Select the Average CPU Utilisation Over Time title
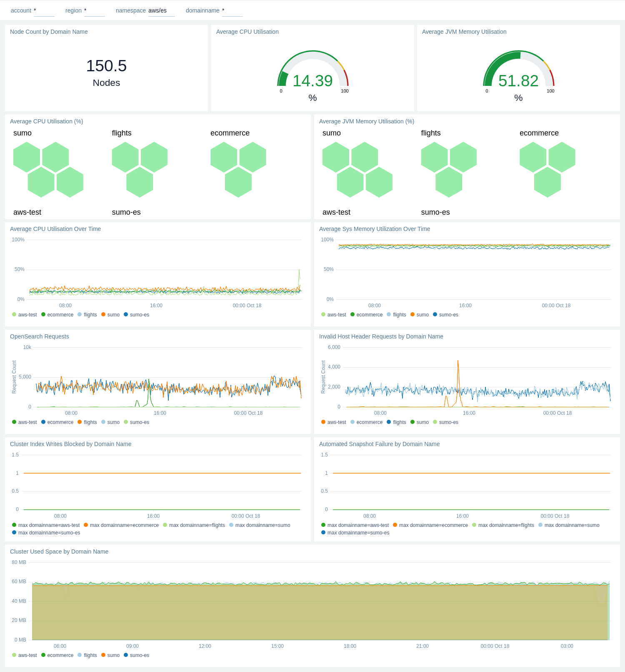The image size is (625, 672). pos(55,229)
